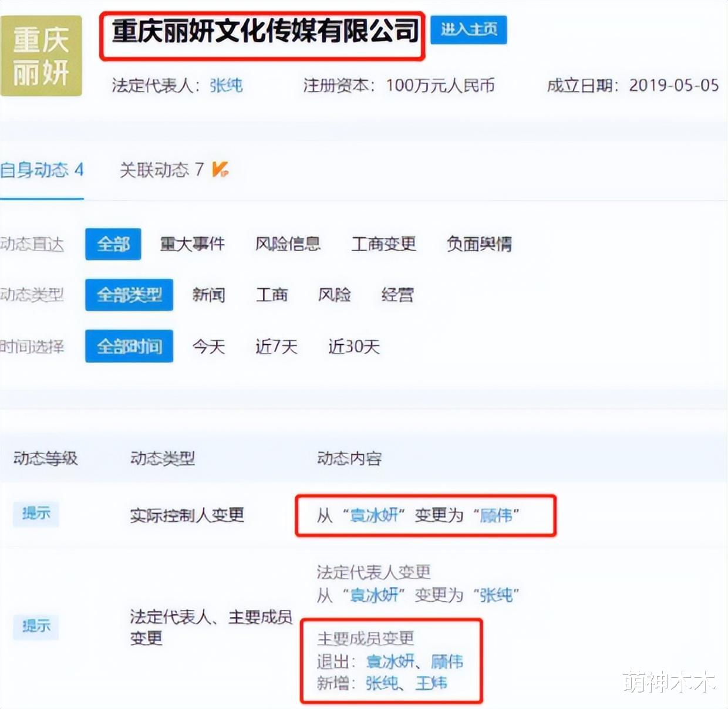Screen dimensions: 728x709
Task: Choose 新闻 as the 动态类型
Action: click(x=208, y=295)
